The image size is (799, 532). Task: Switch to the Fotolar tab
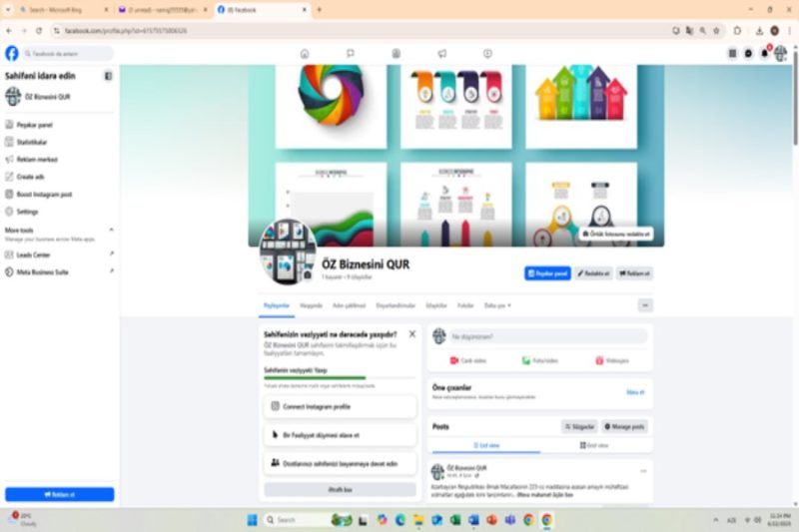[x=465, y=305]
